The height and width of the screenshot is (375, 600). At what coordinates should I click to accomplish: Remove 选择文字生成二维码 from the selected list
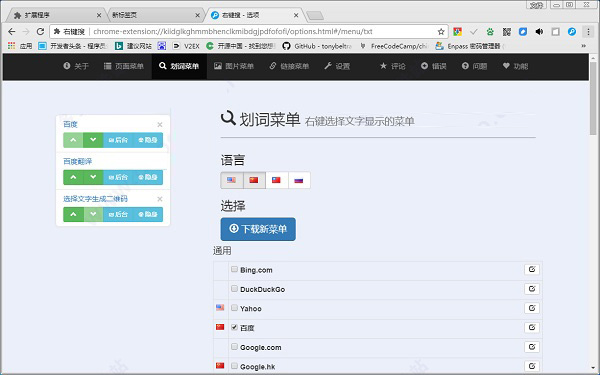click(160, 199)
